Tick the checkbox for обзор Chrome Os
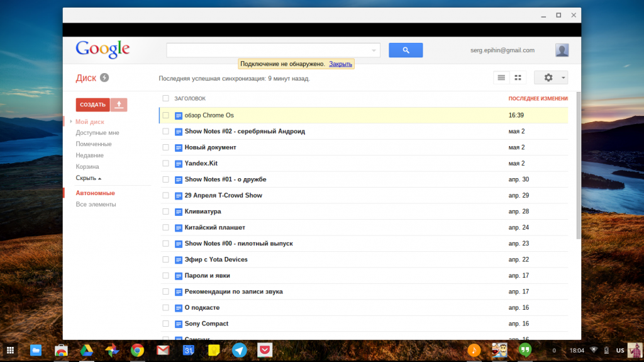This screenshot has width=644, height=362. 166,115
